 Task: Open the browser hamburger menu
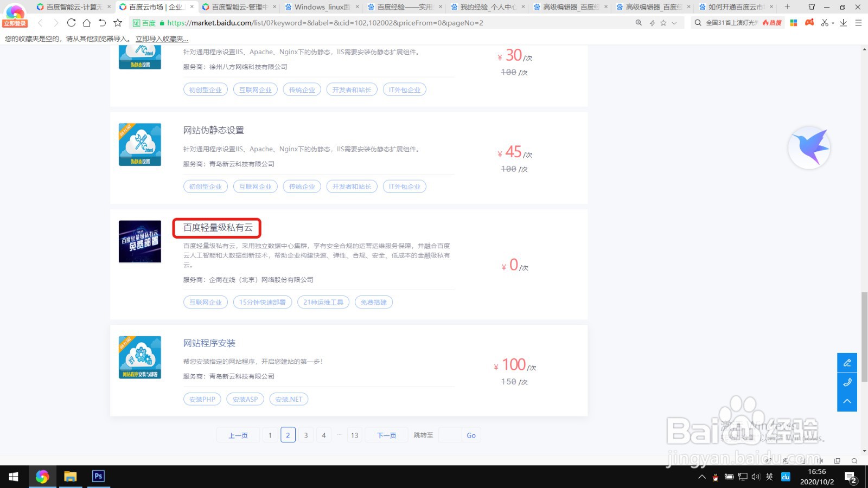[858, 23]
